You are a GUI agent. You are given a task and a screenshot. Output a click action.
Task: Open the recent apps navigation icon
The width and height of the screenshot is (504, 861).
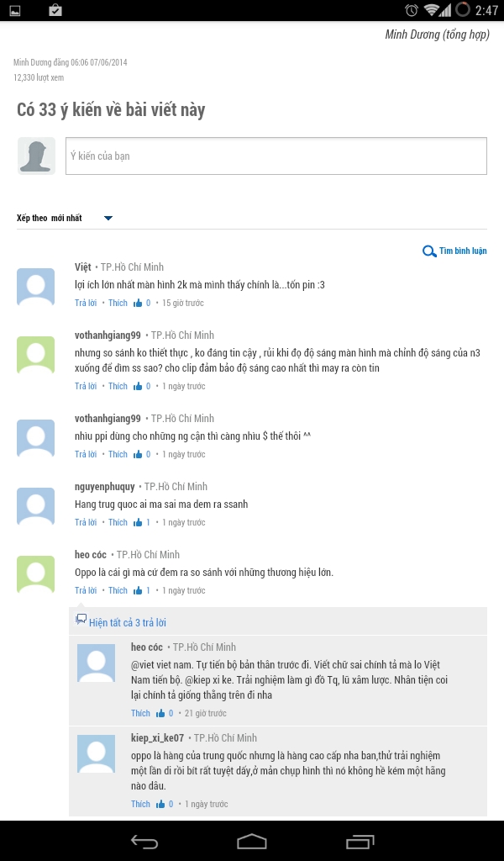360,841
